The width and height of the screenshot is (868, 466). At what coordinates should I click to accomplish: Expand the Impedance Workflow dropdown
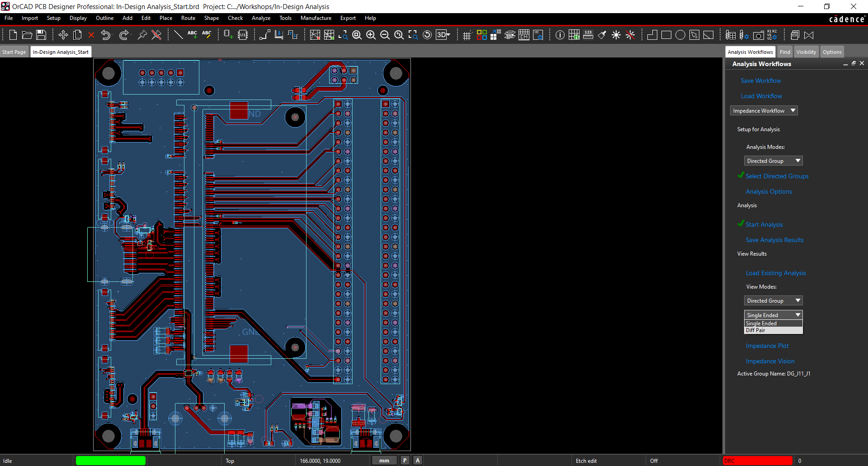(x=764, y=111)
